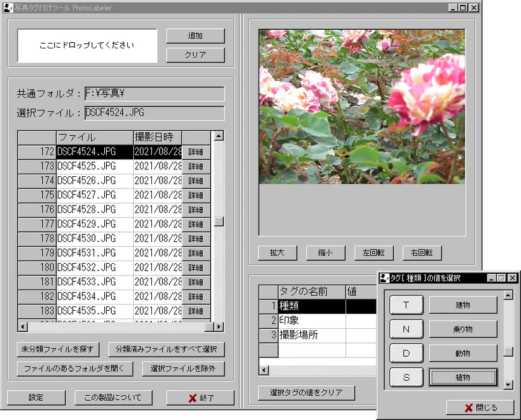Click the 拡大 zoom-in button
521x420 pixels.
pyautogui.click(x=277, y=253)
